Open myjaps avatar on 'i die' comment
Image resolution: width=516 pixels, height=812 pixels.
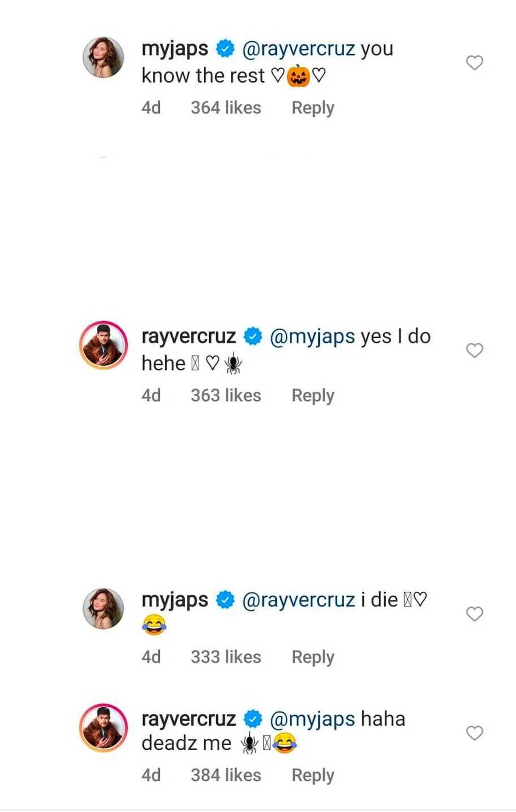click(103, 609)
